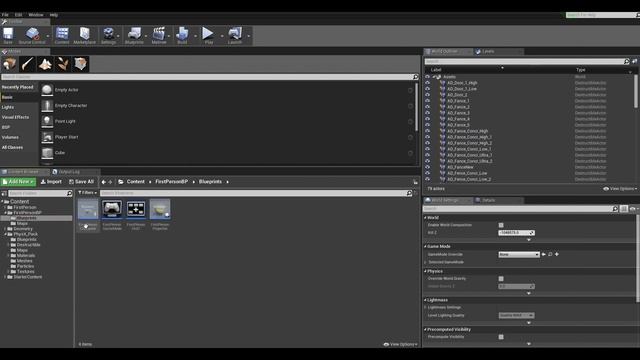Toggle visibility eye for AD_Door_2
640x360 pixels.
click(x=427, y=95)
